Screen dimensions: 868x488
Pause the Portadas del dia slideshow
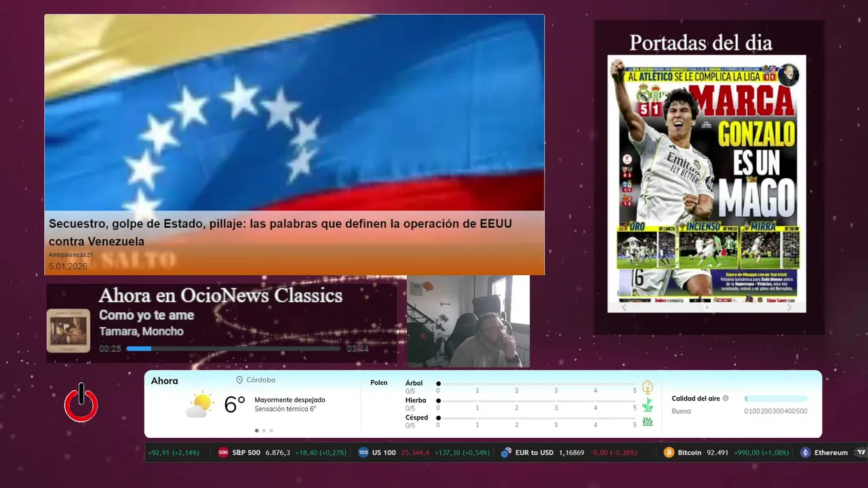tap(707, 307)
